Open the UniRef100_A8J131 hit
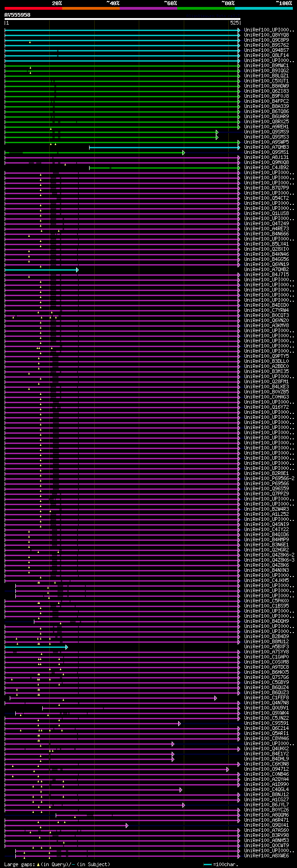 tap(266, 157)
